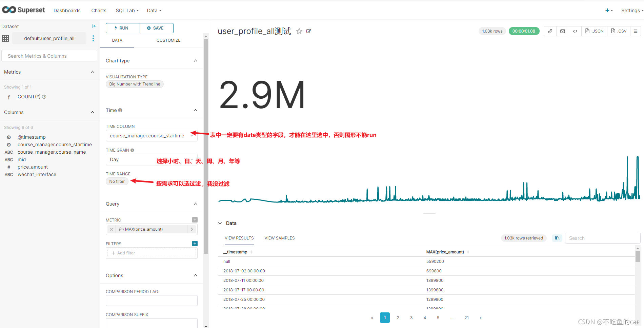Go to results page 2

[398, 318]
